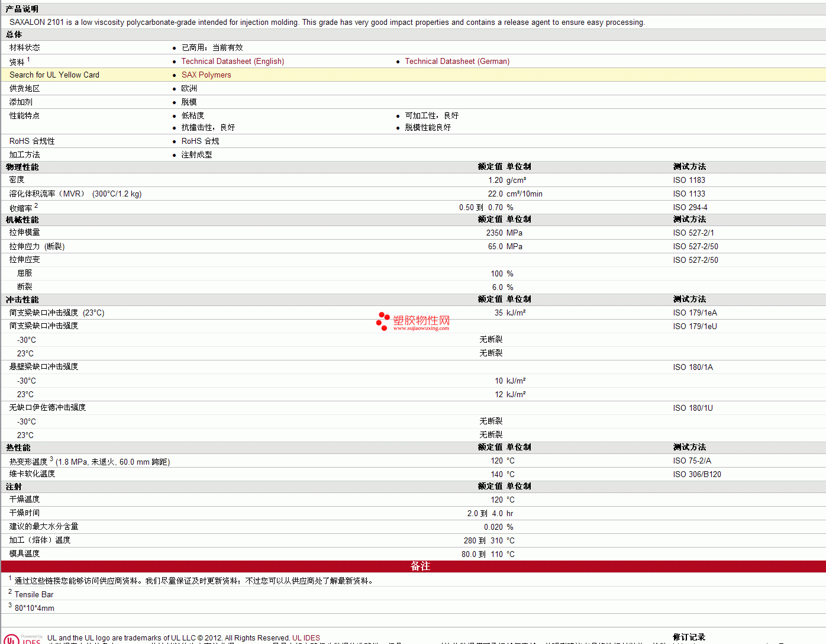Click the density value 1.20 g/cm³
Viewport: 826px width, 644px height.
coord(507,180)
